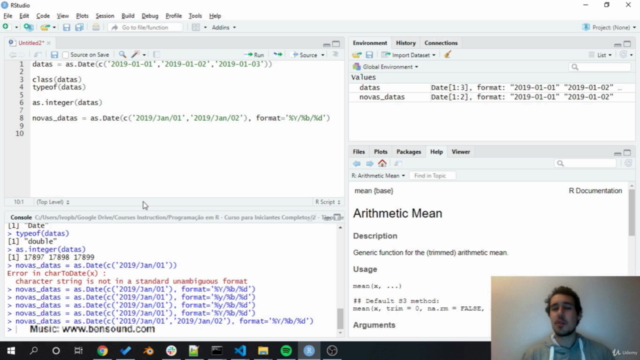
Task: Go back in Help pane history
Action: click(357, 164)
